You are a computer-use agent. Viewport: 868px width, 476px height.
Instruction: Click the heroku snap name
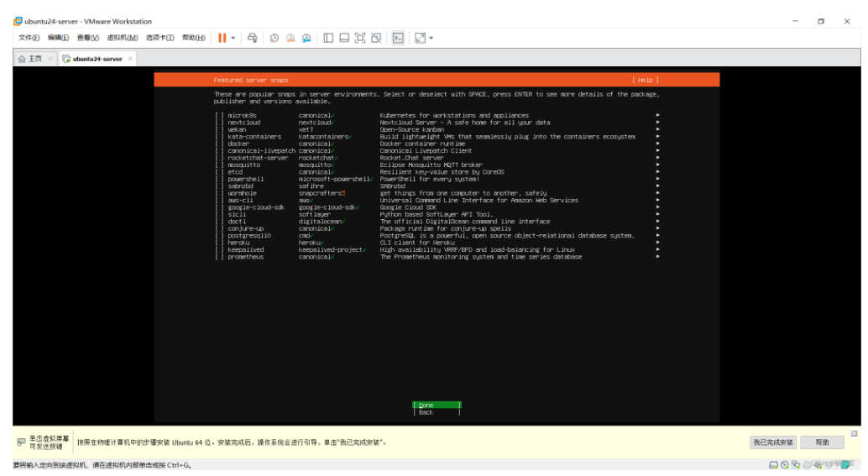click(x=238, y=243)
